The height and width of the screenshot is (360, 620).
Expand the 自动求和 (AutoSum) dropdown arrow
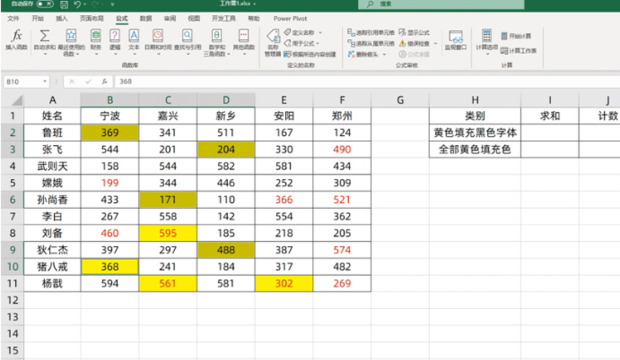click(x=45, y=53)
